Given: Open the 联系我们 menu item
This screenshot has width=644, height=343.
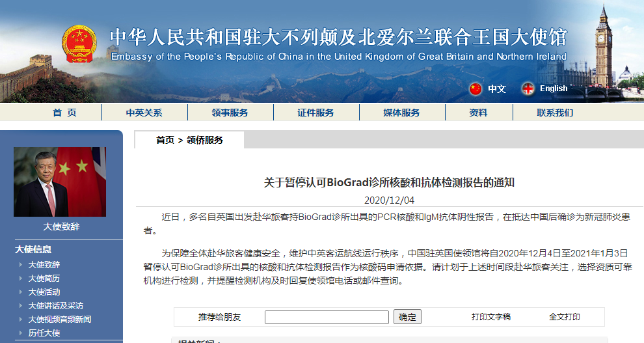Looking at the screenshot, I should tap(555, 113).
